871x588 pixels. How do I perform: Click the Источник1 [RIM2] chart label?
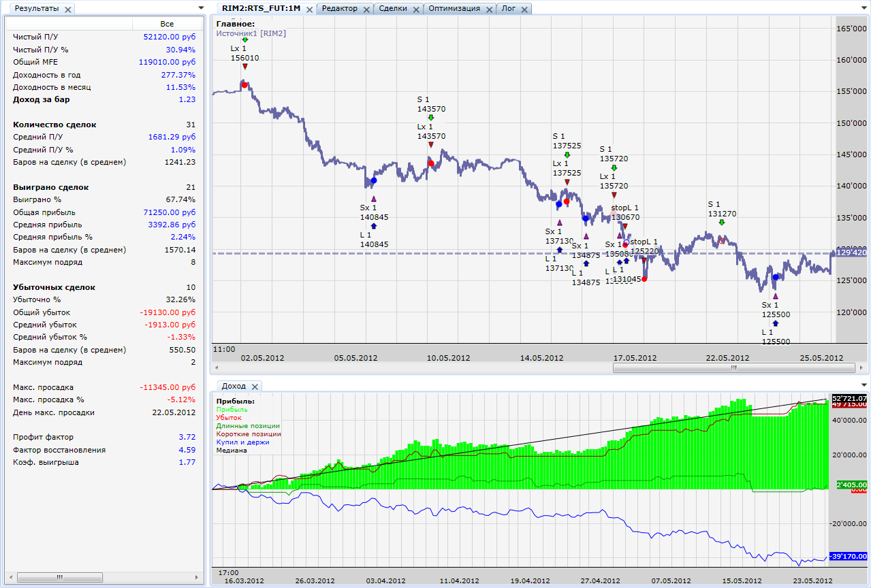pos(251,33)
